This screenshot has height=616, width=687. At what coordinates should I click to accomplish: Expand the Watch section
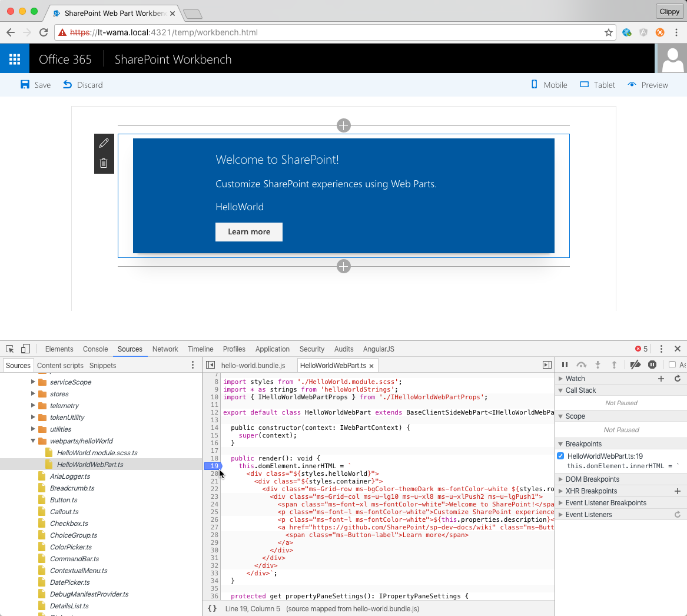pos(560,378)
